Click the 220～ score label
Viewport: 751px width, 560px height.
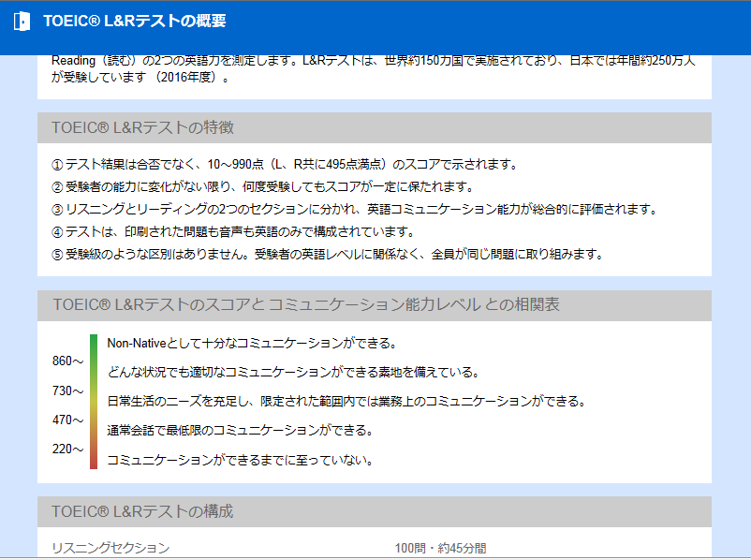pyautogui.click(x=68, y=449)
